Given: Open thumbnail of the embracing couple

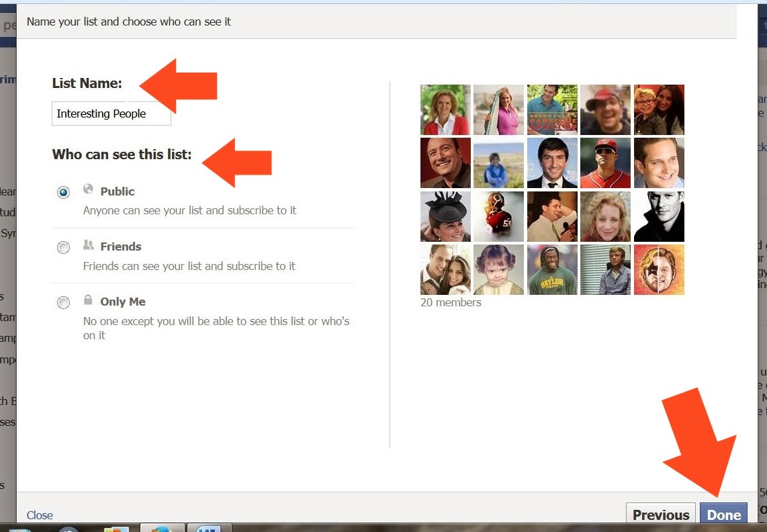Looking at the screenshot, I should [445, 269].
